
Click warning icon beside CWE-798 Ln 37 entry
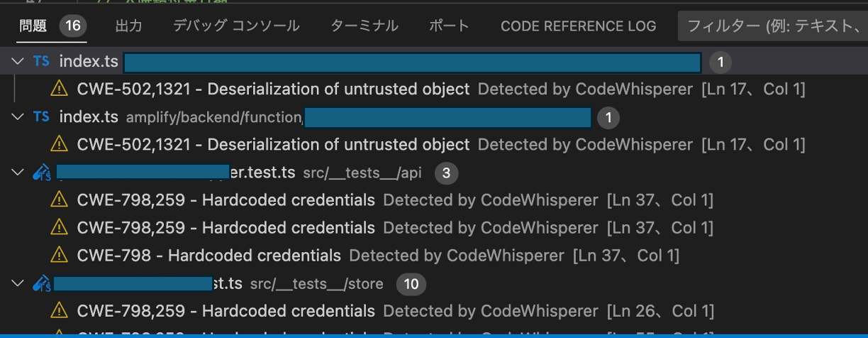(x=60, y=255)
